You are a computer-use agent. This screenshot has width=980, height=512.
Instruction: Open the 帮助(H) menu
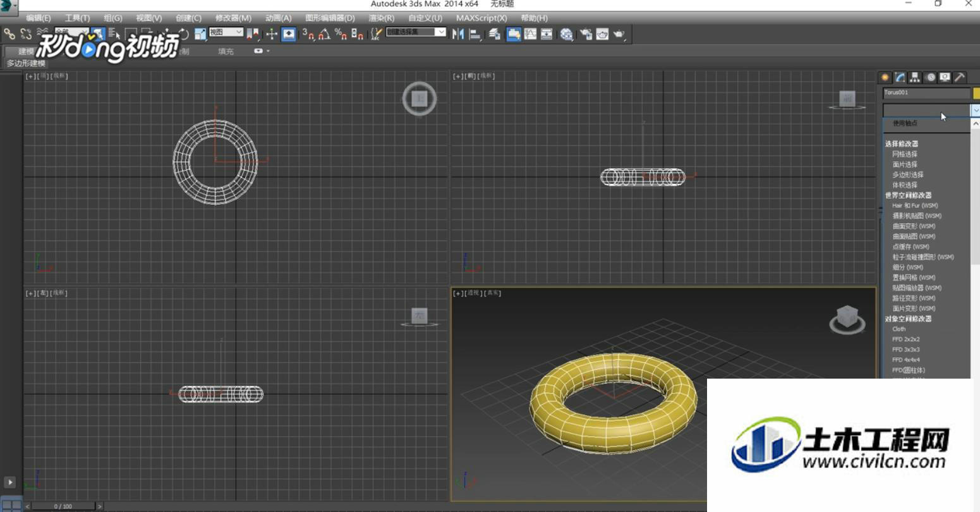pos(535,18)
